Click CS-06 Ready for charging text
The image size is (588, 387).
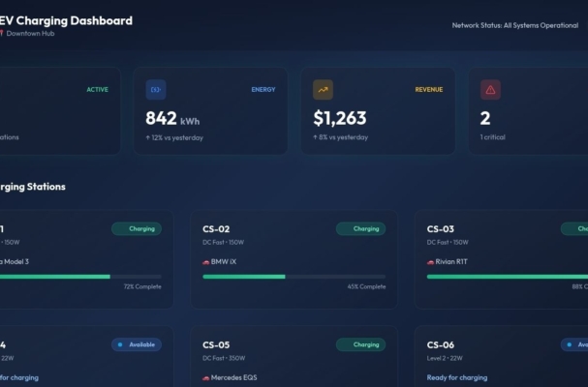point(457,377)
